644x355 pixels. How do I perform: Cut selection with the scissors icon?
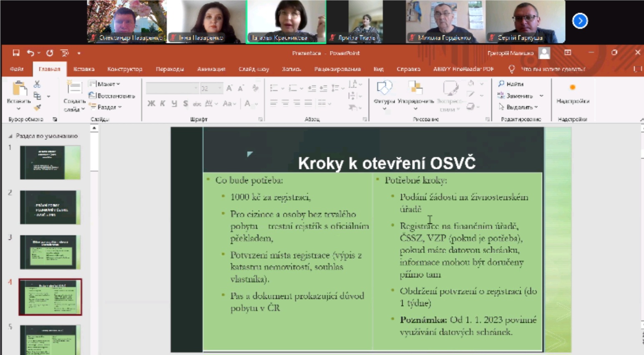point(37,84)
